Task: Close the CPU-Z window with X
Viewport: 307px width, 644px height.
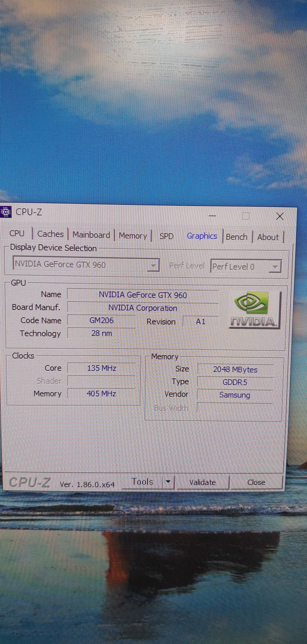Action: (279, 216)
